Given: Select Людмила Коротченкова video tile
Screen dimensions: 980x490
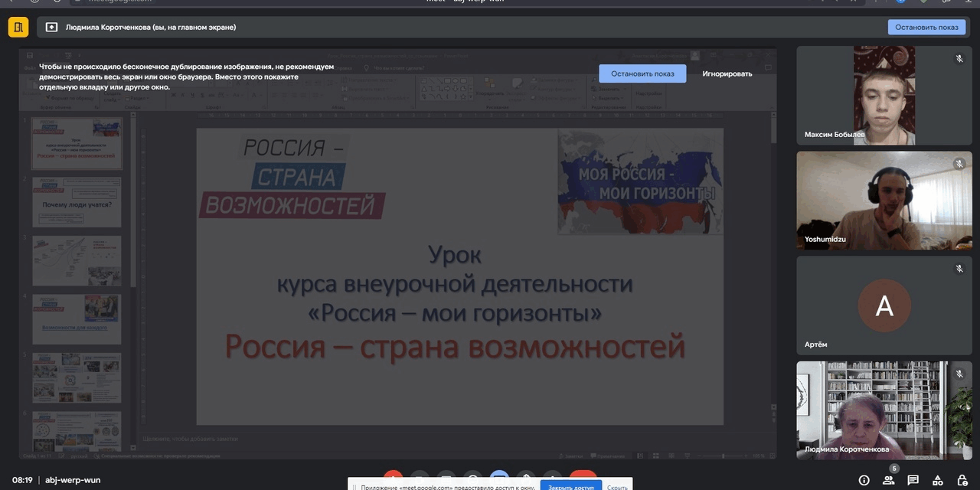Looking at the screenshot, I should (x=884, y=410).
